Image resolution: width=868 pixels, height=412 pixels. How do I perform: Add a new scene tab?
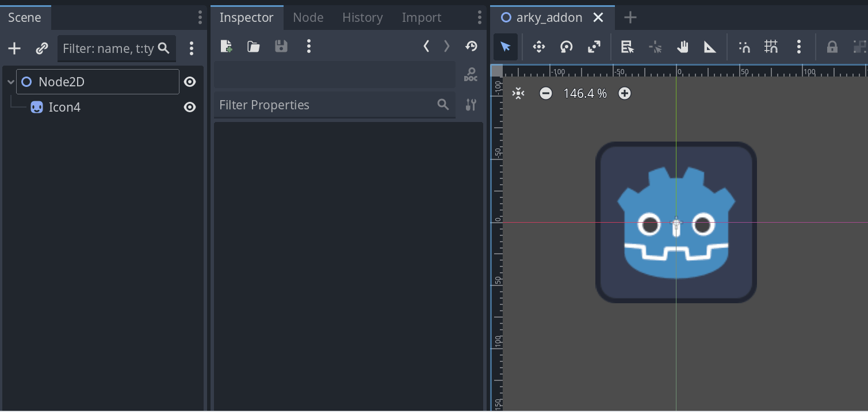630,17
